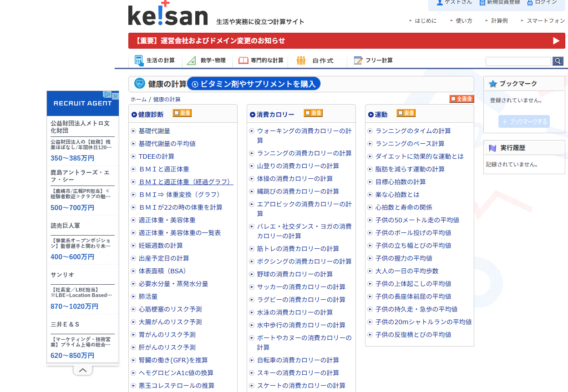
Task: Open the 基礎代謝量 link
Action: pyautogui.click(x=154, y=131)
